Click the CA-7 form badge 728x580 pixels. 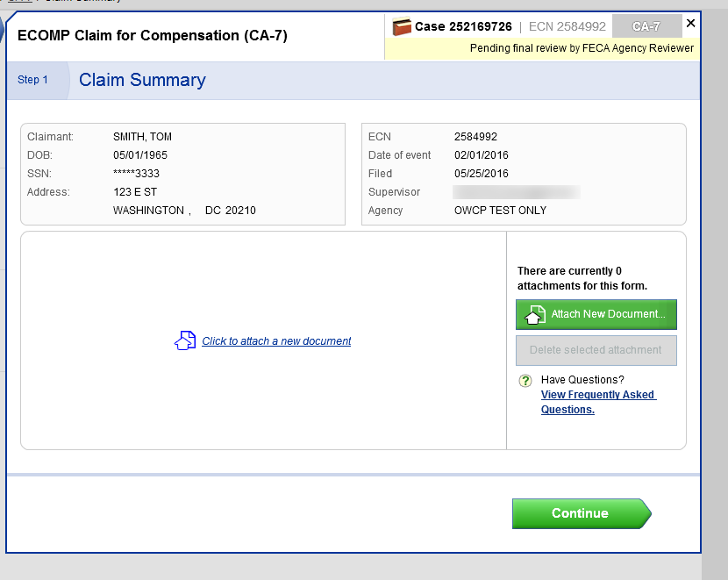tap(646, 26)
